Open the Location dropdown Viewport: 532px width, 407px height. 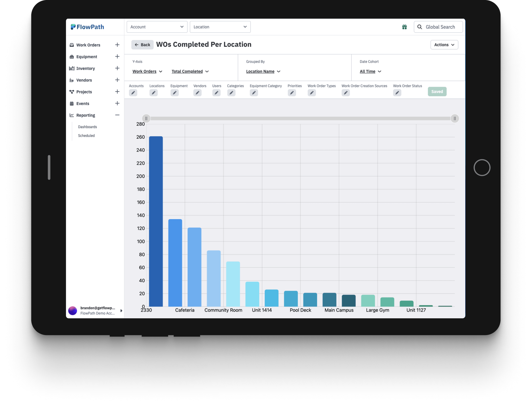coord(220,27)
